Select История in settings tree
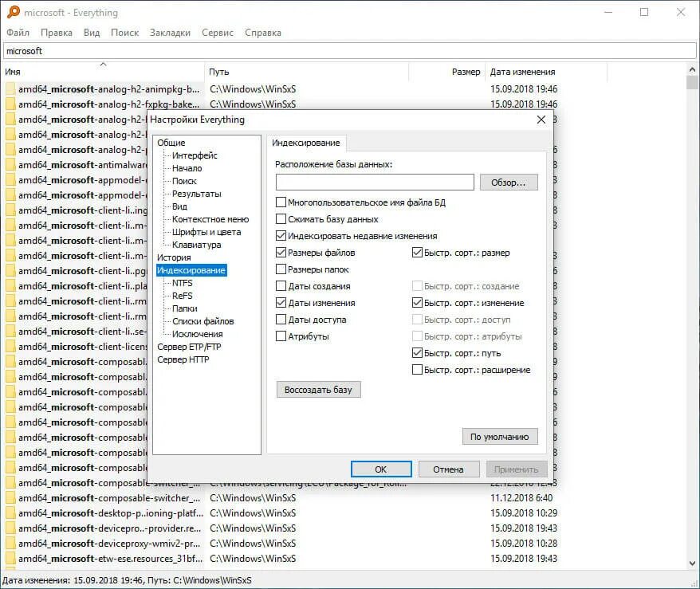 click(174, 257)
